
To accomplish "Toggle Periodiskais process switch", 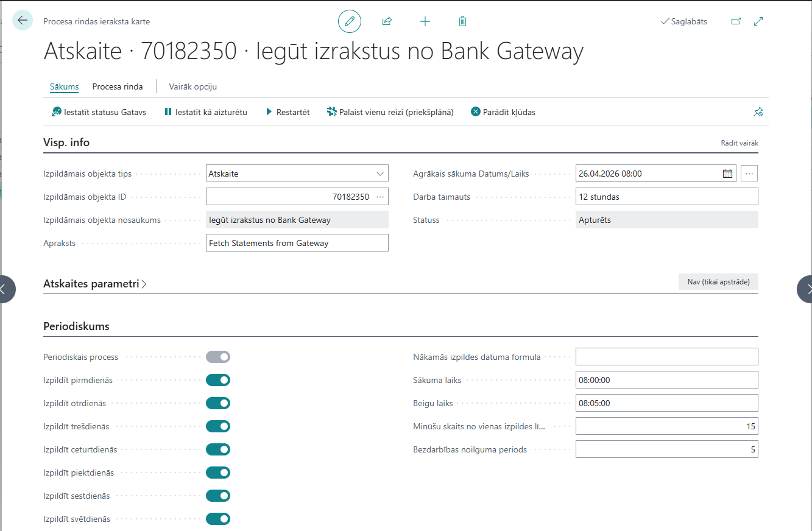I will [x=218, y=357].
